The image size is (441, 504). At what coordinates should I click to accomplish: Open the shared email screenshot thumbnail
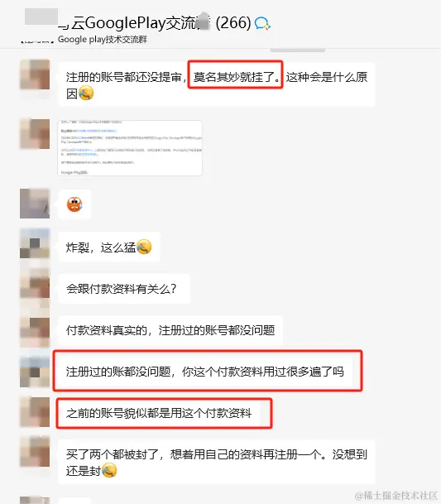click(x=130, y=148)
